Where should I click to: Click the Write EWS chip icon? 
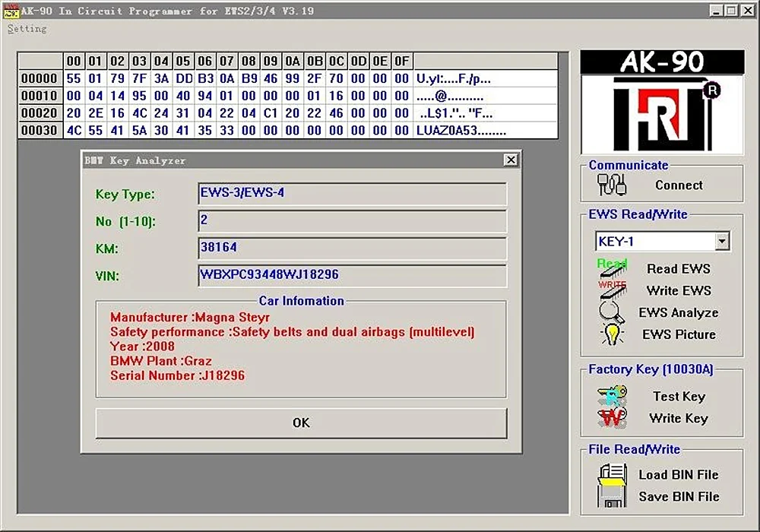click(612, 291)
